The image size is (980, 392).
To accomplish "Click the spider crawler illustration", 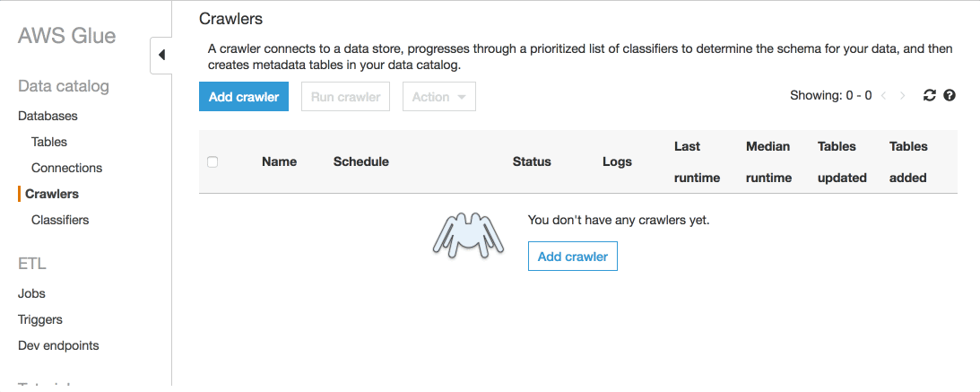I will (x=464, y=235).
